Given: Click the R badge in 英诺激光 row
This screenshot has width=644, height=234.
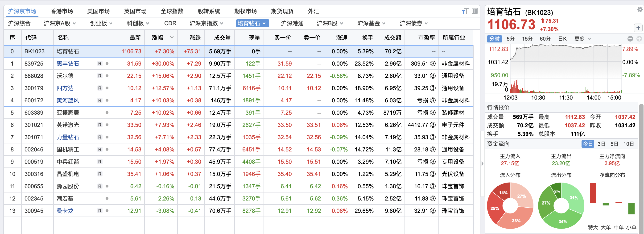Looking at the screenshot, I should (x=100, y=125).
